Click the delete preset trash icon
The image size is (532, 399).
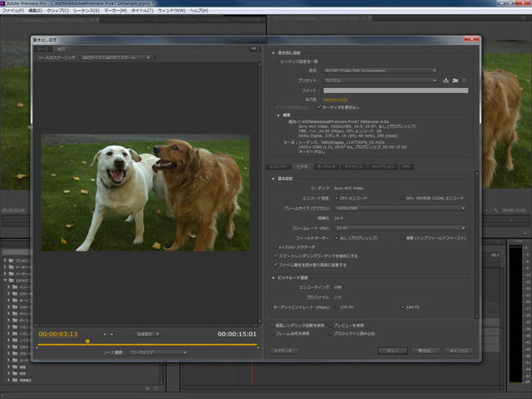pos(465,81)
